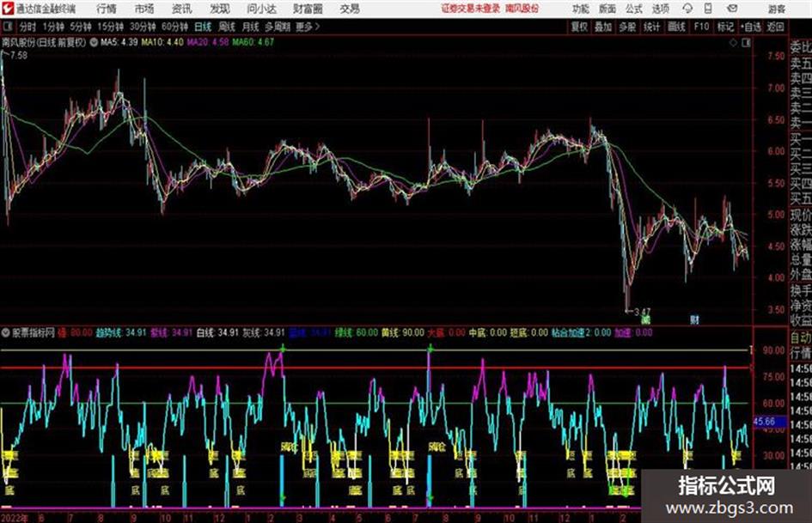Viewport: 812px width, 523px height.
Task: Click the 证券交易未登录 login link
Action: coord(470,9)
